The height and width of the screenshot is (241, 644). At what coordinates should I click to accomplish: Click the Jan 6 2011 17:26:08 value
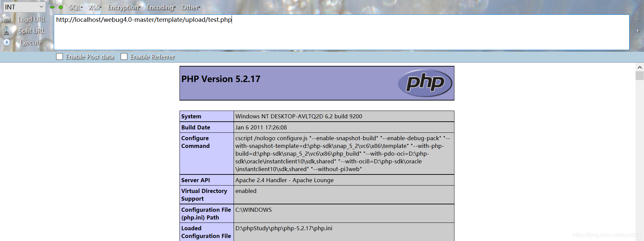point(261,127)
